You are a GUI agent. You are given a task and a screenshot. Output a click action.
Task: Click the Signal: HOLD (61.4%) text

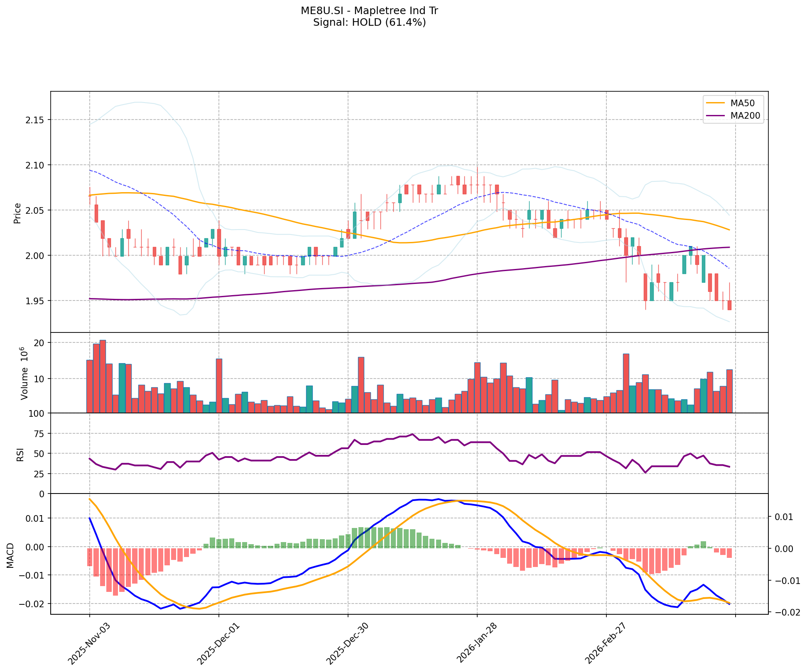point(369,22)
